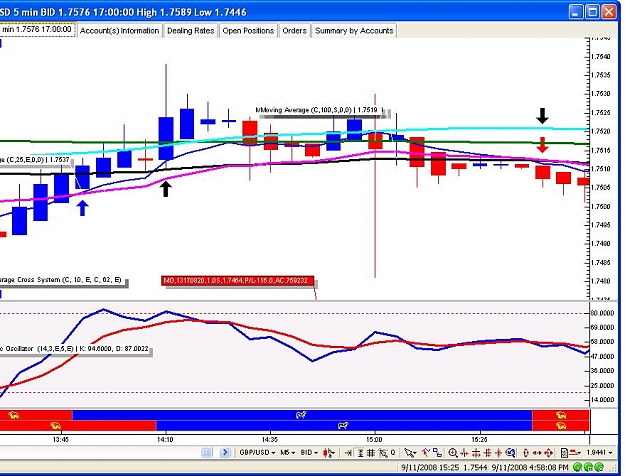The height and width of the screenshot is (476, 625).
Task: Click the bull icon in lower blue bar
Action: [343, 425]
